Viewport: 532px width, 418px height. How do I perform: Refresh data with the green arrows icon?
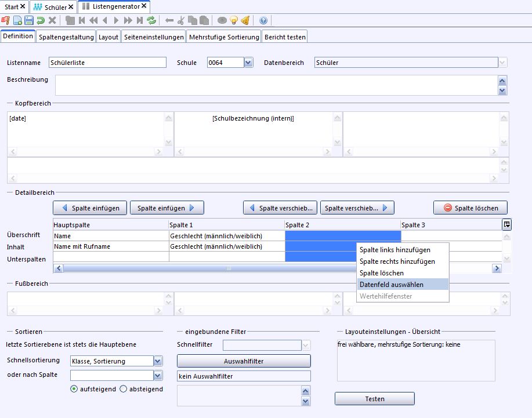pos(151,21)
